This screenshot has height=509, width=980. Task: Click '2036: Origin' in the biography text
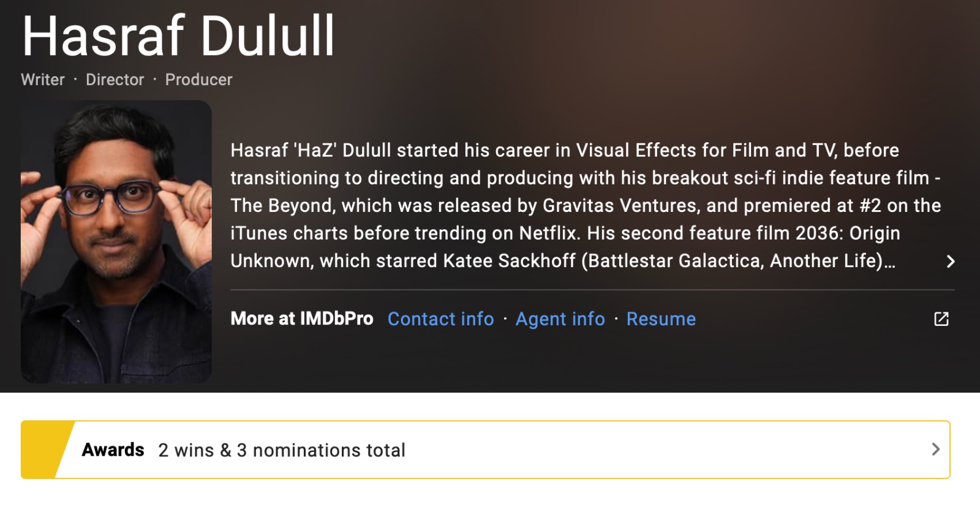click(848, 233)
